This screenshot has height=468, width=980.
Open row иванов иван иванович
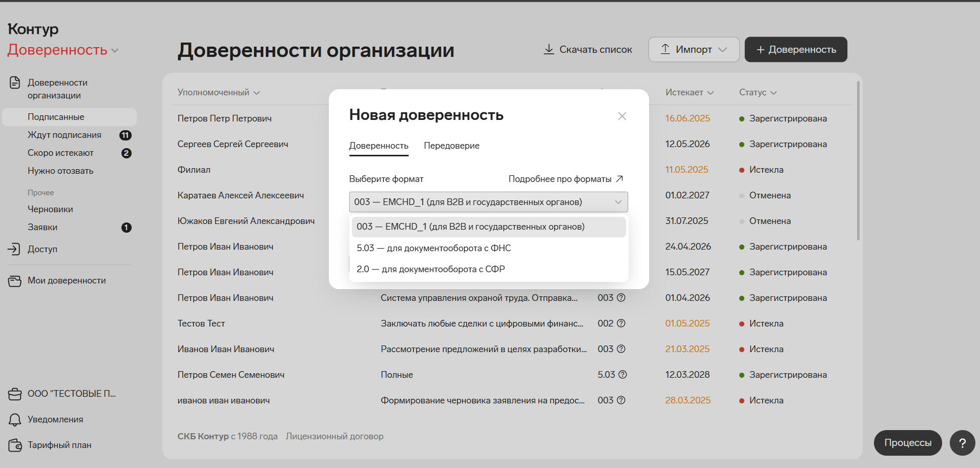pos(223,400)
